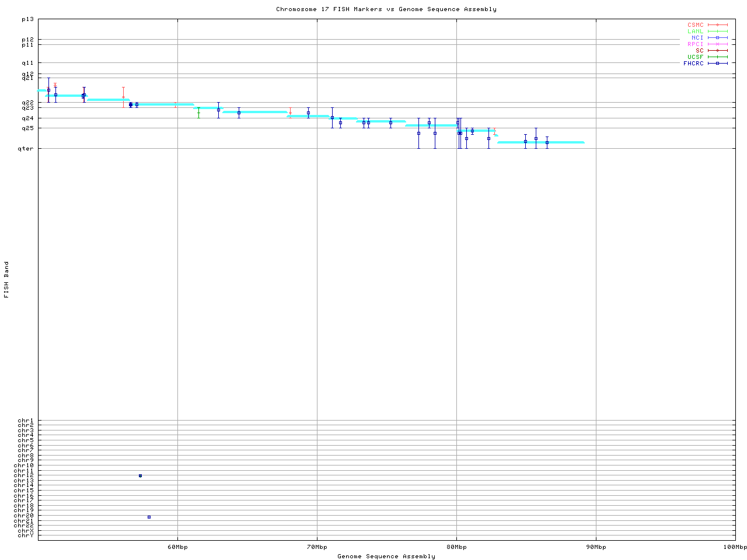Click the chr20 blue square data marker
The width and height of the screenshot is (747, 560).
[x=149, y=517]
